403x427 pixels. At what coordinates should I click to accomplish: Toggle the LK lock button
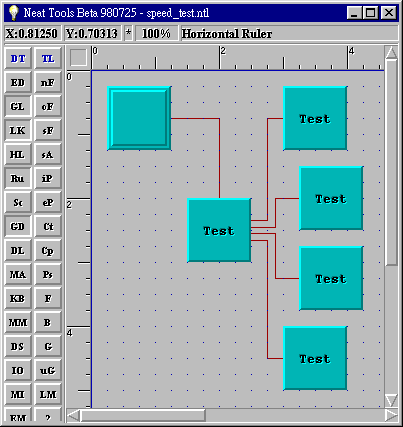click(x=18, y=131)
